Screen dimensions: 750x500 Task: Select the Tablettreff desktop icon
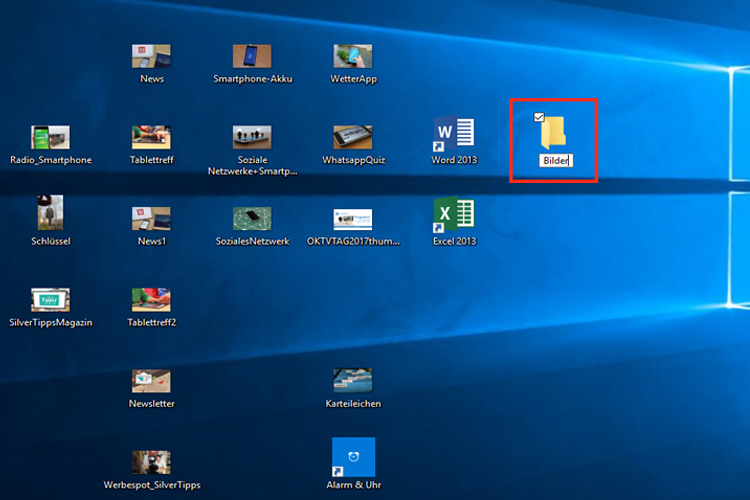coord(151,137)
